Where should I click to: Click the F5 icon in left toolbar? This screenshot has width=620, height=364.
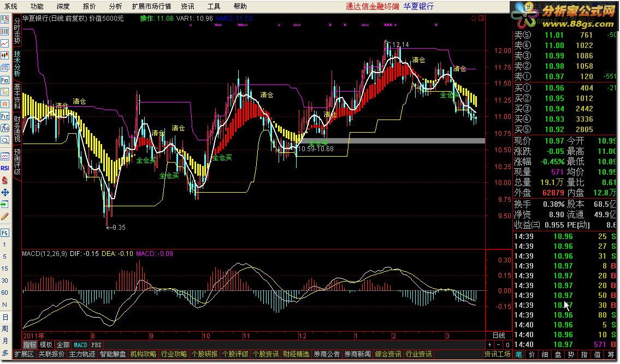[5, 233]
